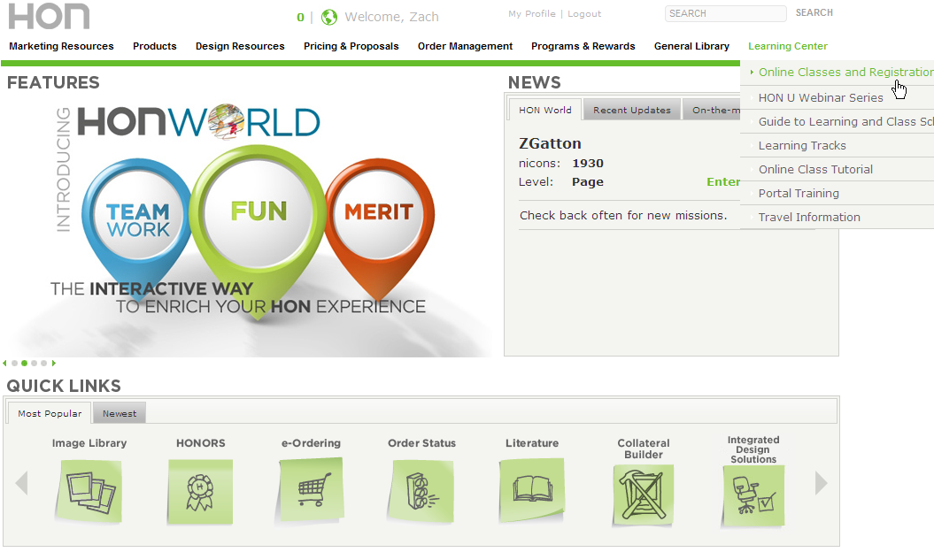Click the green Enter link
This screenshot has width=934, height=560.
(x=723, y=182)
